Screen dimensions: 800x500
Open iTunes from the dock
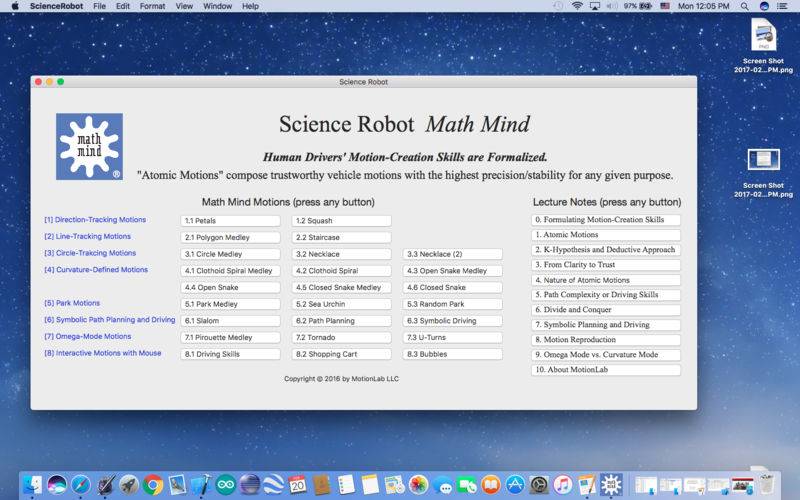coord(563,485)
